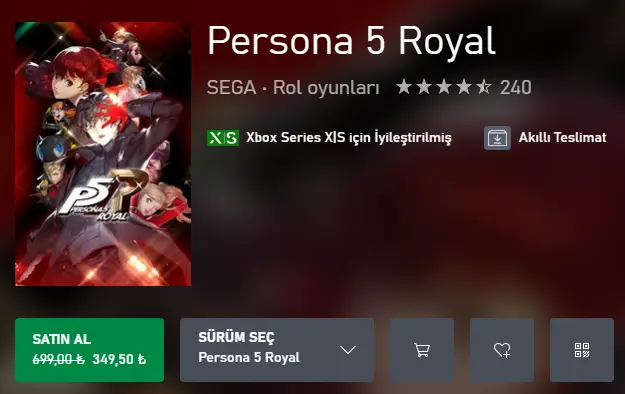The height and width of the screenshot is (394, 625).
Task: Open the SÜRÜM SEÇ edition dropdown
Action: tap(277, 350)
